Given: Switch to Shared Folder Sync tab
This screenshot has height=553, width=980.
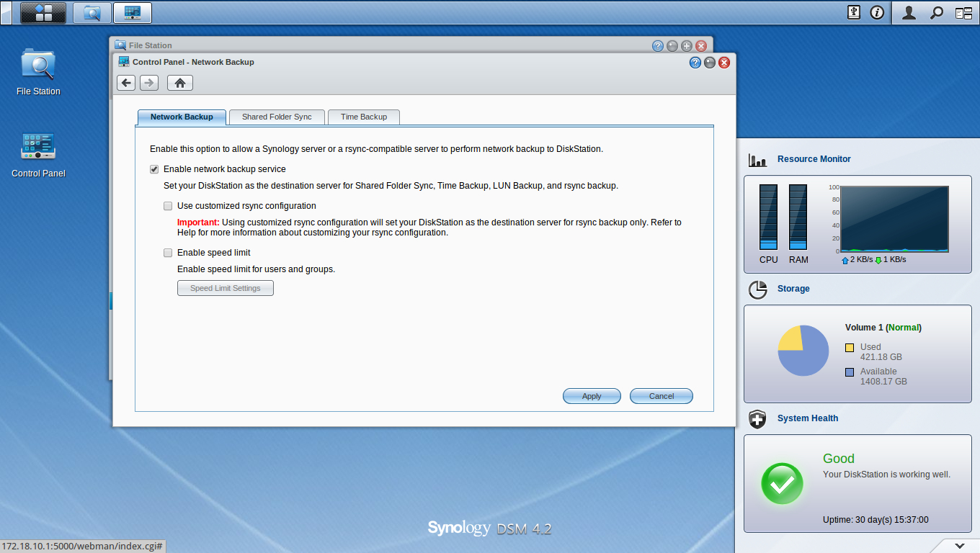Looking at the screenshot, I should (x=277, y=117).
